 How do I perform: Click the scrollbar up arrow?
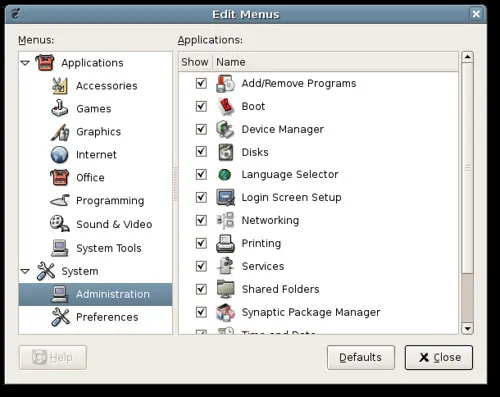coord(468,57)
